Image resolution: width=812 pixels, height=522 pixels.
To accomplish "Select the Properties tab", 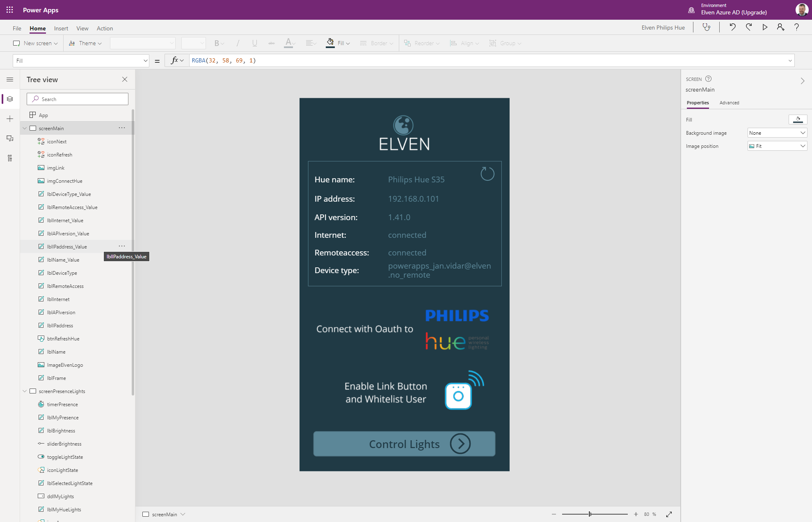I will [698, 103].
